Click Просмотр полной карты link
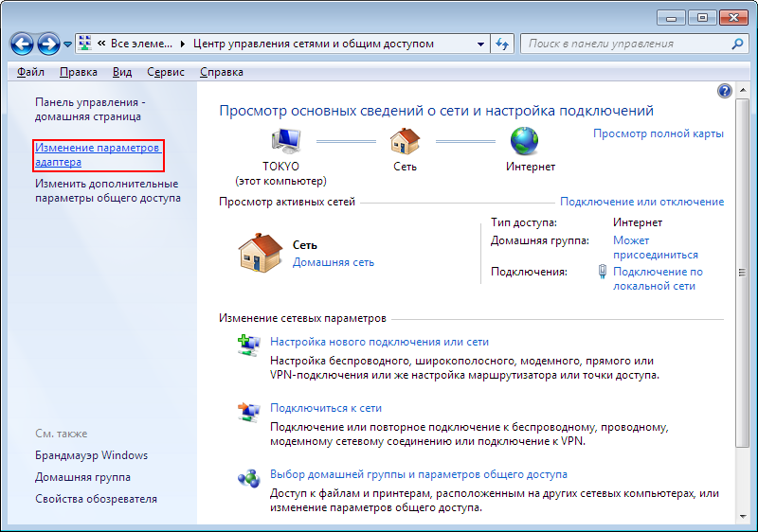Image resolution: width=758 pixels, height=532 pixels. 658,133
